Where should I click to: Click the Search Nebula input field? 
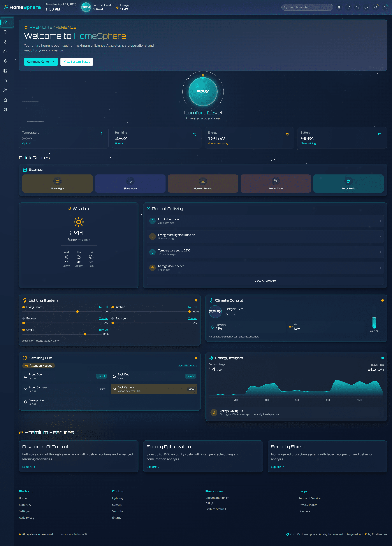coord(307,7)
